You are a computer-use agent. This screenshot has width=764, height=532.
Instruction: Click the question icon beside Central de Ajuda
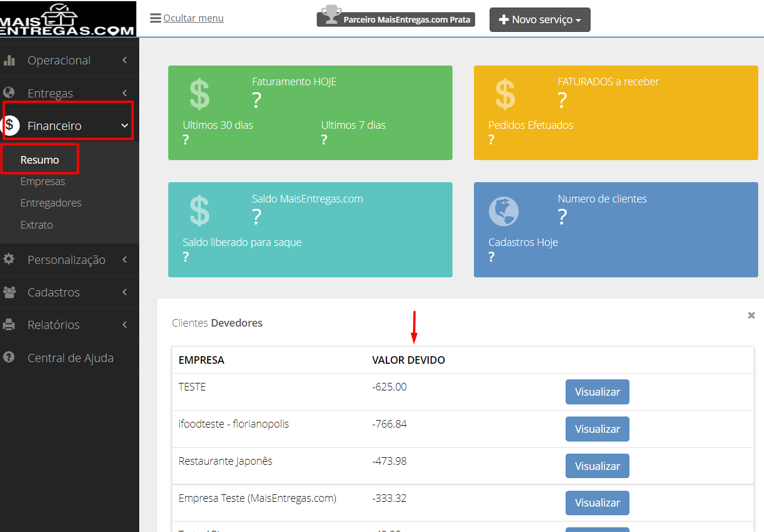click(9, 357)
